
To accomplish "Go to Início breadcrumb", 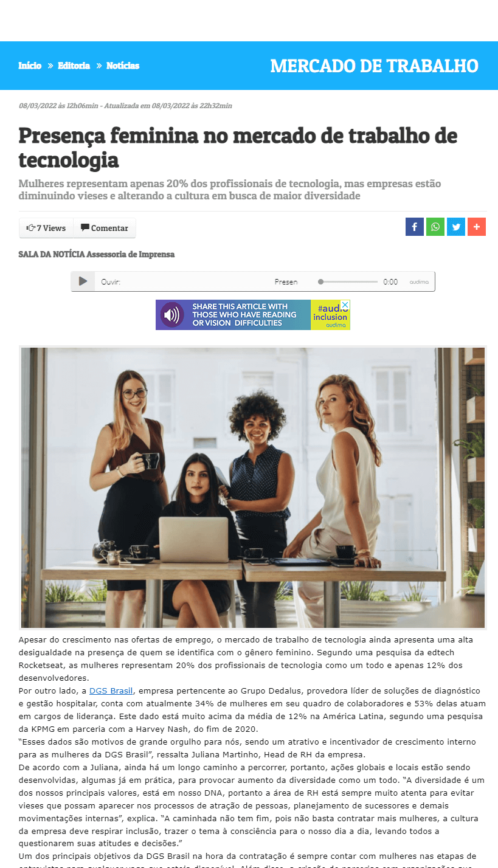I will click(30, 66).
